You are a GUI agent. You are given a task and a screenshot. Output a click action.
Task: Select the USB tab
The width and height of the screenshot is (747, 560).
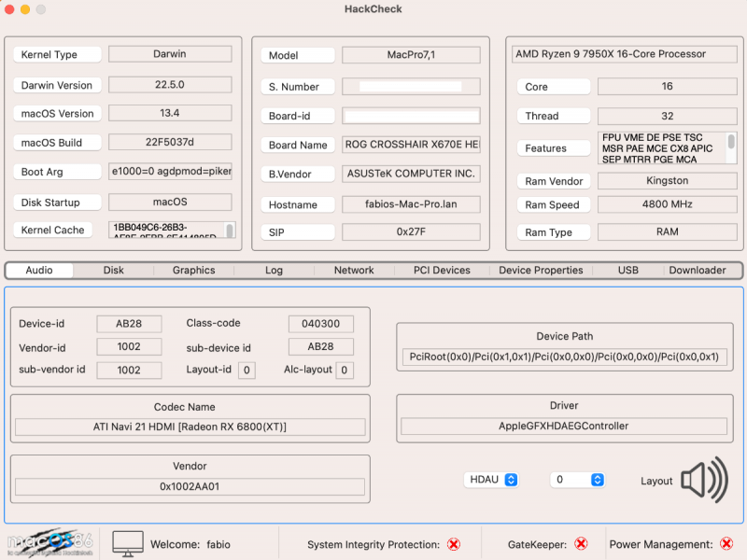coord(626,270)
